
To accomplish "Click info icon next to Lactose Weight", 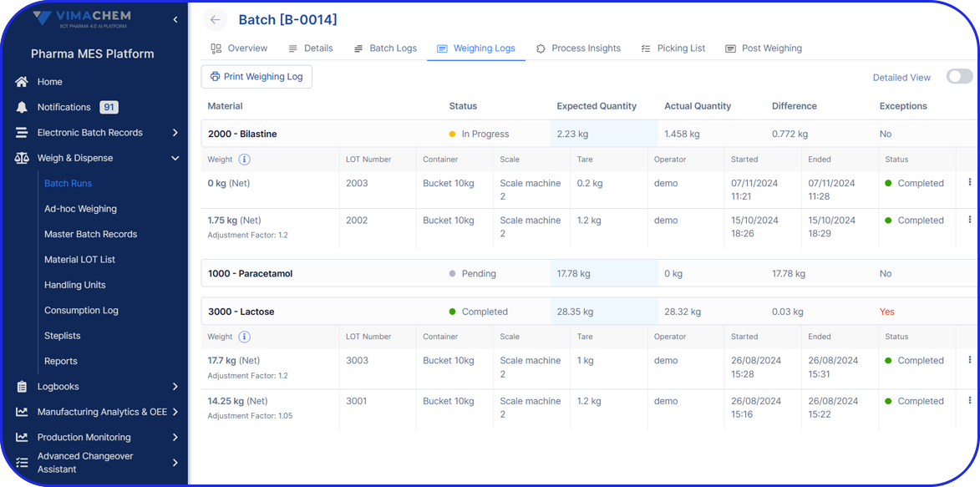I will (244, 337).
